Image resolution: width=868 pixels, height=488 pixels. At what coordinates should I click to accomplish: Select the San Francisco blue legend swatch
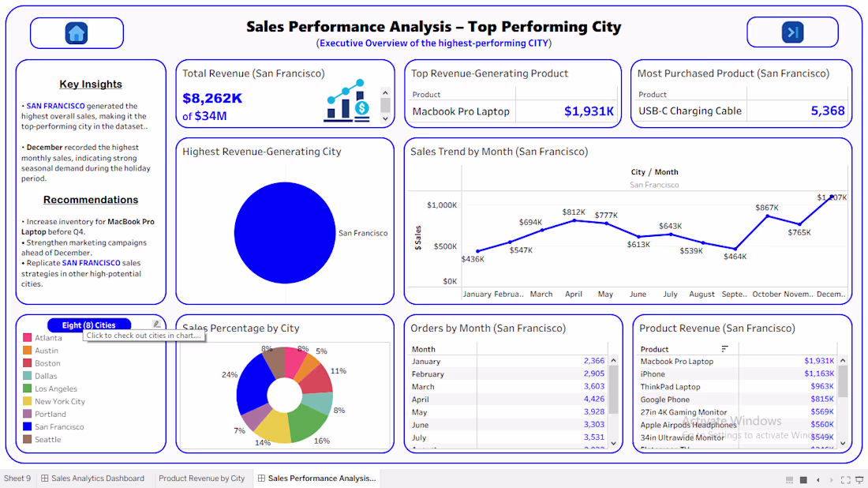tap(27, 427)
